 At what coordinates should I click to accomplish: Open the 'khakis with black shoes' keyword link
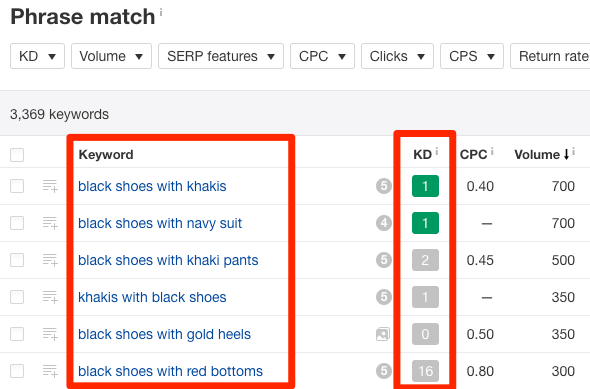point(152,297)
